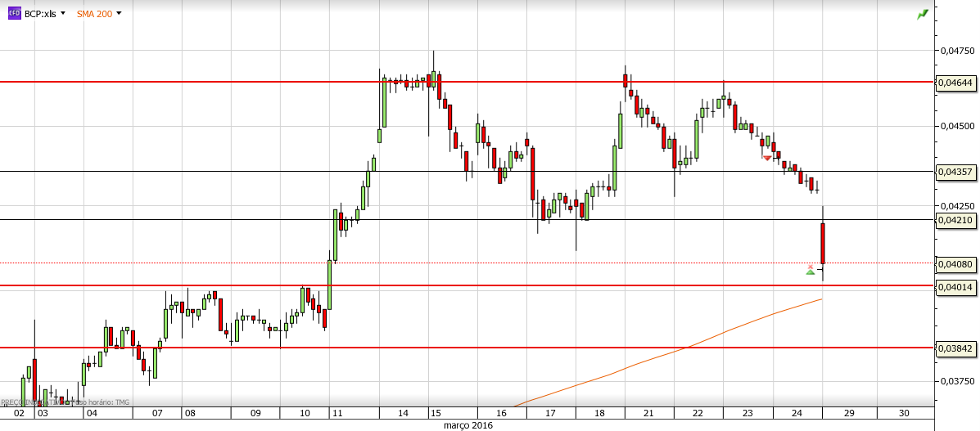Click the date label 02 on time axis
The width and height of the screenshot is (980, 431).
19,413
